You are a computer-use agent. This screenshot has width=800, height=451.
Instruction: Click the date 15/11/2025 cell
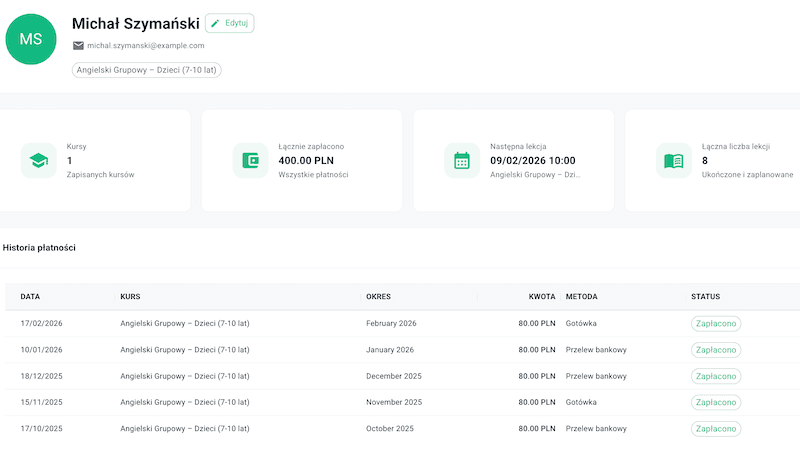point(41,402)
